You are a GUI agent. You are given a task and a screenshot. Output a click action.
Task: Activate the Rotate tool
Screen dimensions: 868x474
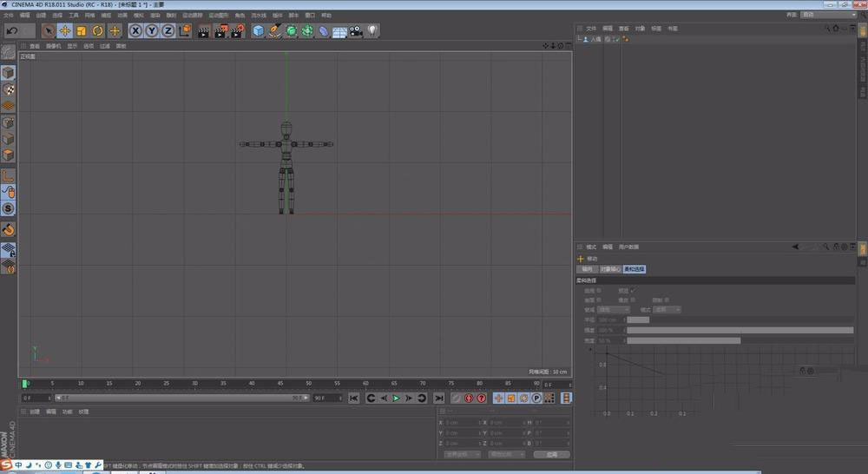pos(98,31)
